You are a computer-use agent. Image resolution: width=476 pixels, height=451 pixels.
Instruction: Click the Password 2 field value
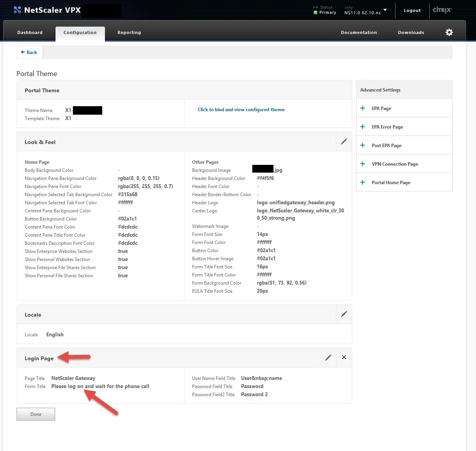pyautogui.click(x=254, y=395)
